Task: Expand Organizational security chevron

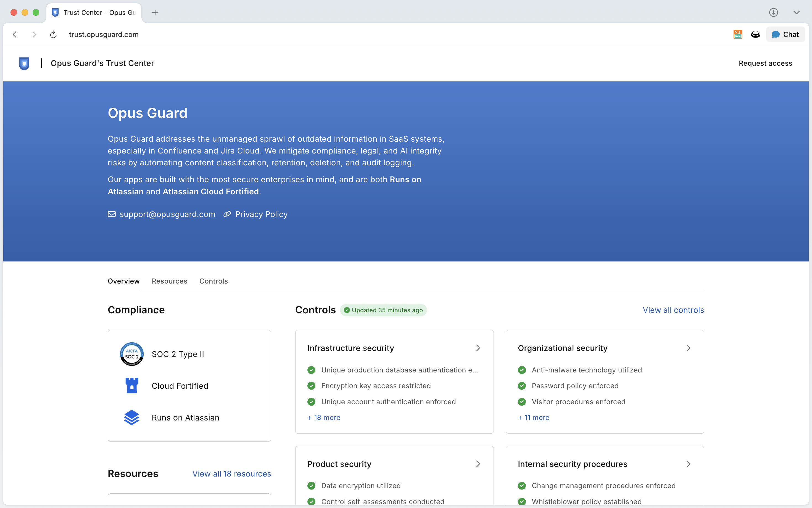Action: point(688,348)
